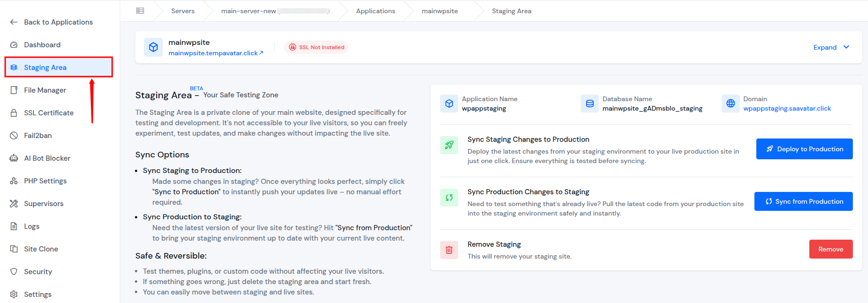Click the Settings gear icon

14,294
